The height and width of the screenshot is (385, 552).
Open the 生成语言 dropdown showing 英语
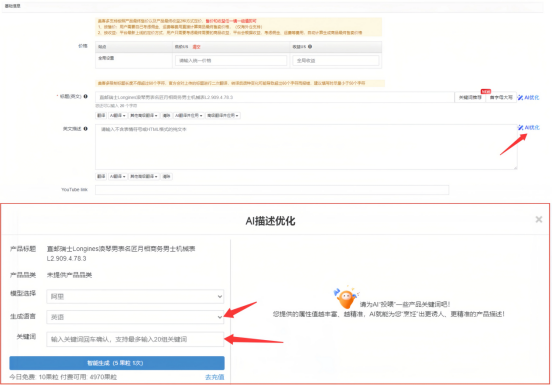[x=135, y=317]
